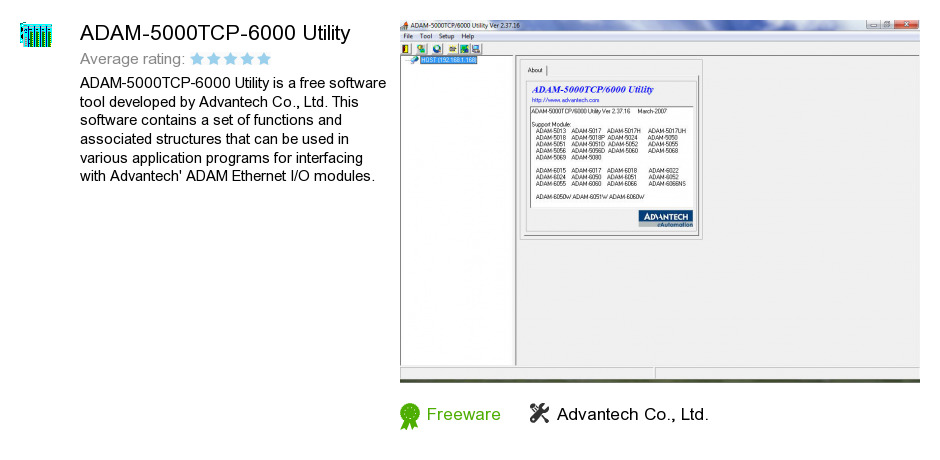Screen dimensions: 940x460
Task: Open the Tool menu
Action: (426, 36)
